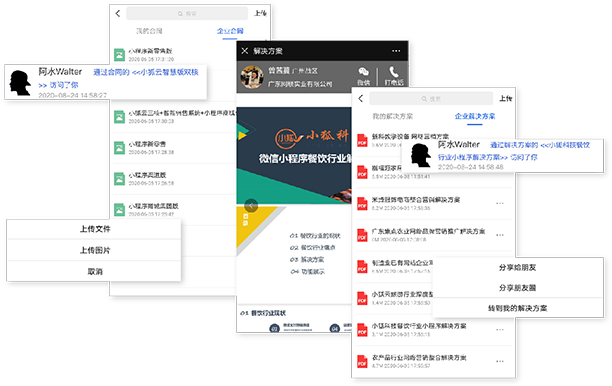
Task: Select the 企业合同 tab
Action: click(230, 31)
